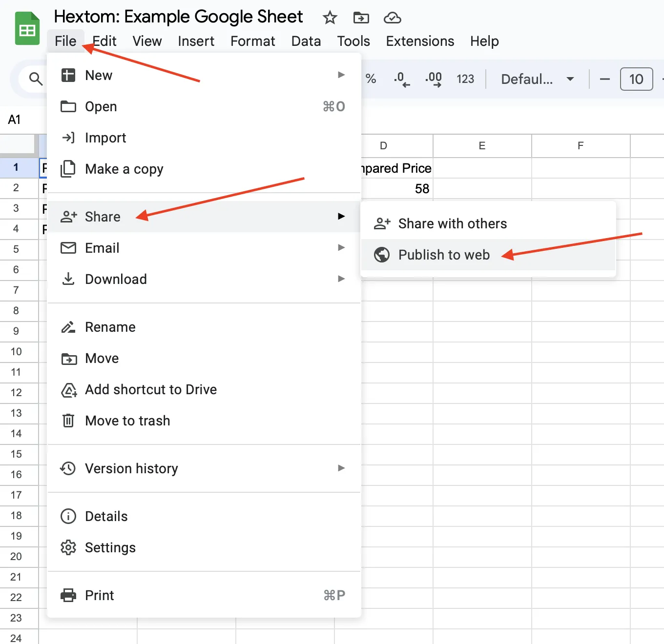Click the Rename pencil icon

point(68,327)
